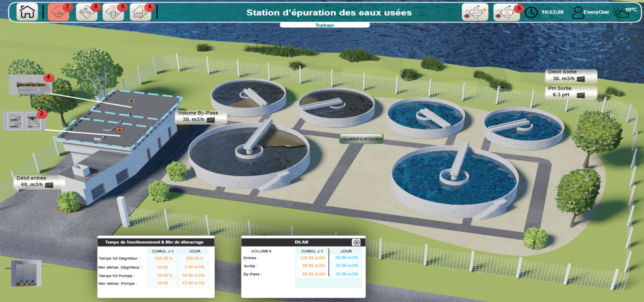Image resolution: width=644 pixels, height=302 pixels.
Task: Click the 20.00 h Temps fct Pompe cell
Action: (x=163, y=275)
